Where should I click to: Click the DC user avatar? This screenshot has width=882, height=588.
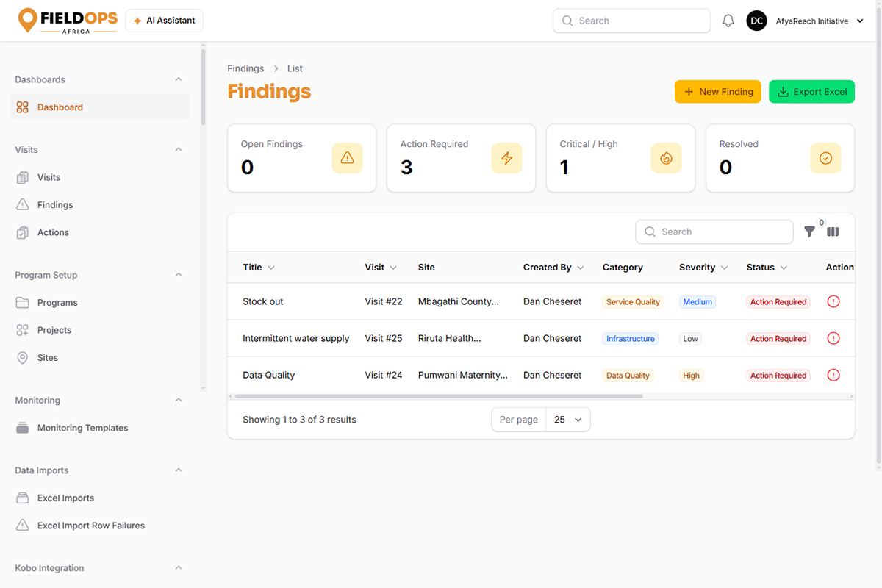[757, 21]
